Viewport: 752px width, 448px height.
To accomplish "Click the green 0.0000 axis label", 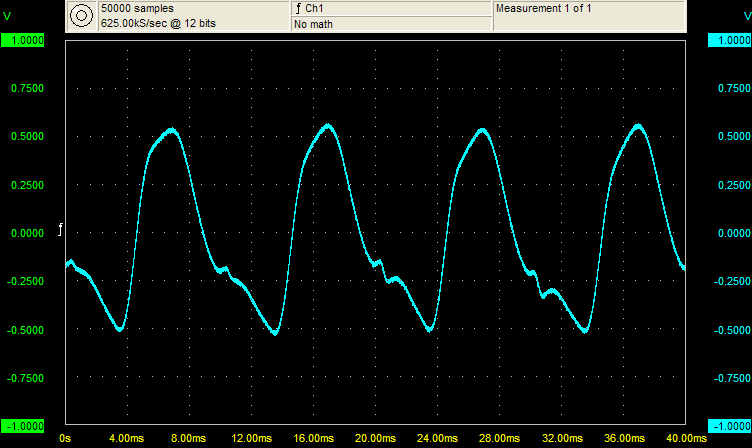I will tap(27, 233).
